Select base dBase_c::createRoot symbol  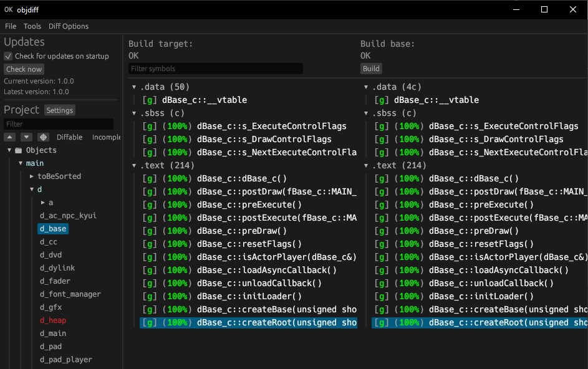(x=480, y=323)
